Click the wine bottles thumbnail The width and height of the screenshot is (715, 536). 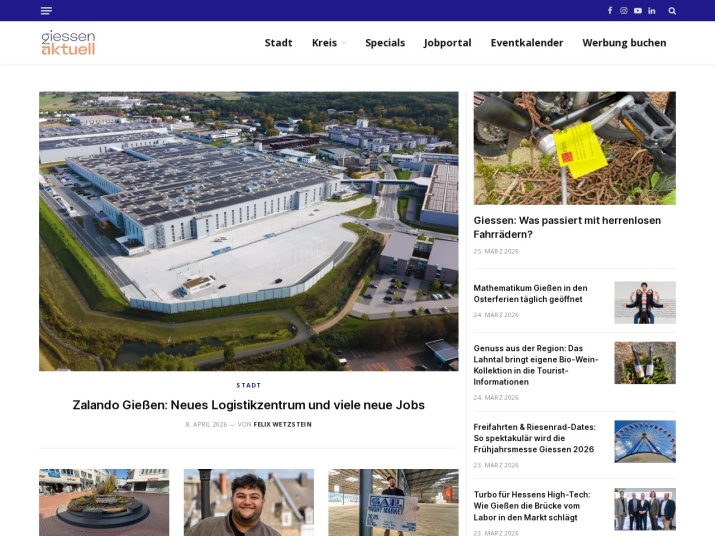pos(645,363)
